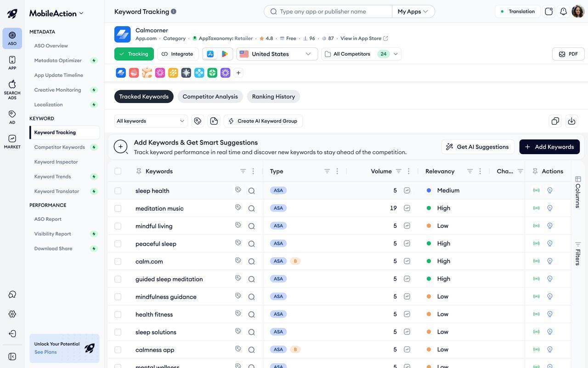Screen dimensions: 588x368
Task: Open the Ranking History tab
Action: pos(273,97)
